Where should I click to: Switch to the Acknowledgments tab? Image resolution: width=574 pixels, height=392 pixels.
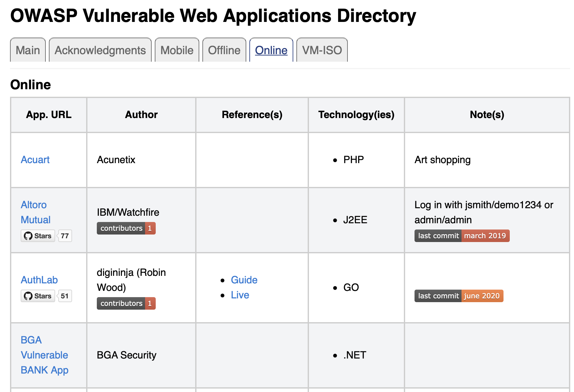100,50
